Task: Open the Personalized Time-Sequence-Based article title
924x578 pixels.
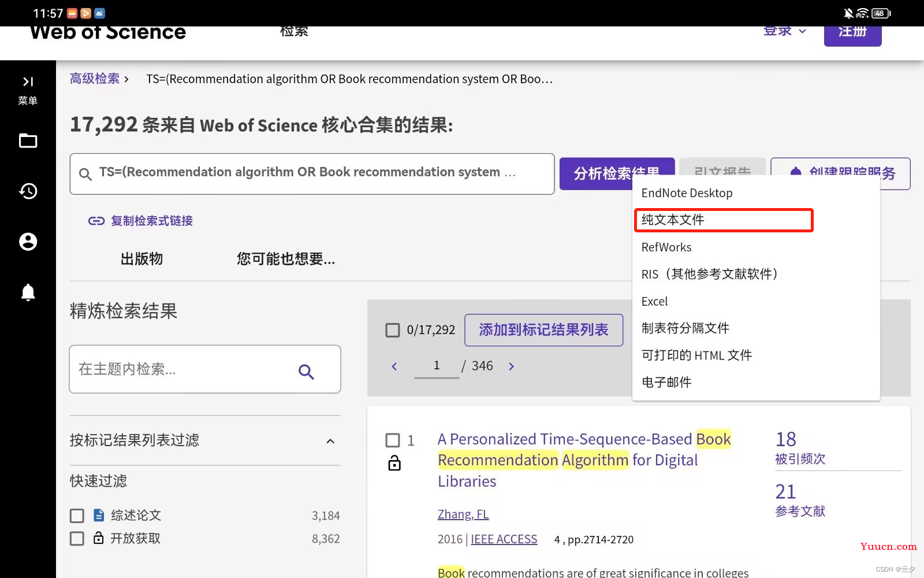Action: tap(584, 460)
